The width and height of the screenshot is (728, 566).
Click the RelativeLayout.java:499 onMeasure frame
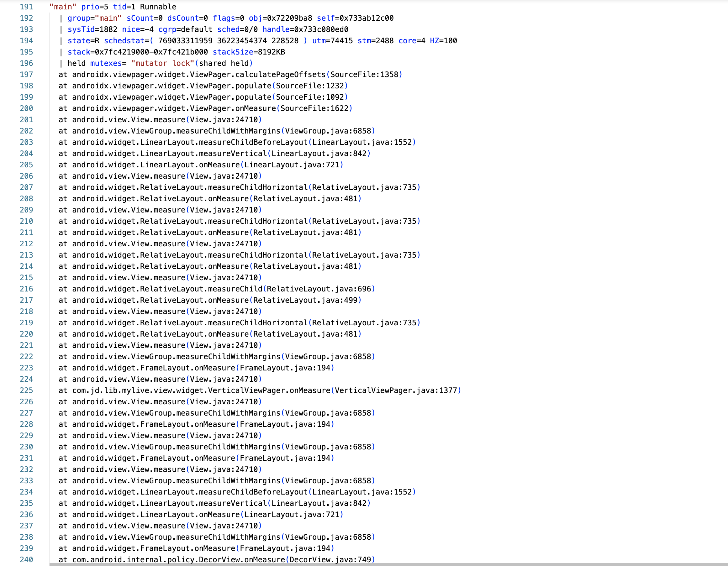(x=210, y=300)
